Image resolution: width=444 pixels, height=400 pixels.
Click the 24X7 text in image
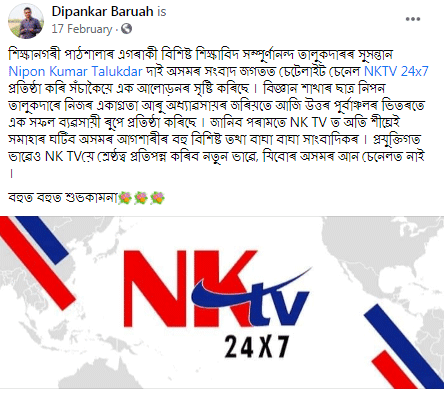(x=256, y=347)
